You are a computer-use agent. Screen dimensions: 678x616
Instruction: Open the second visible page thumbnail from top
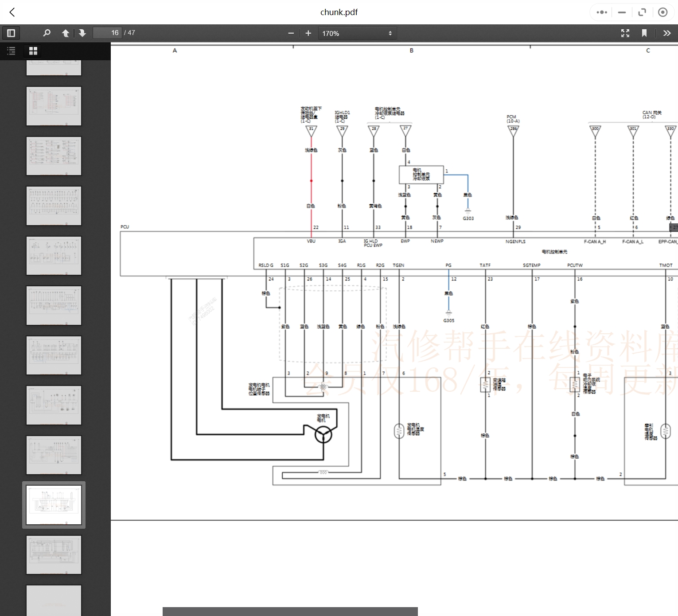(54, 106)
